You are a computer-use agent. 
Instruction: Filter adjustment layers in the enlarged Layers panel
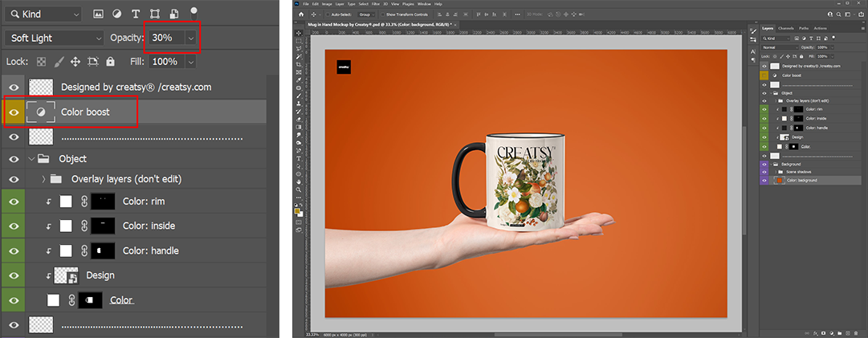tap(116, 14)
